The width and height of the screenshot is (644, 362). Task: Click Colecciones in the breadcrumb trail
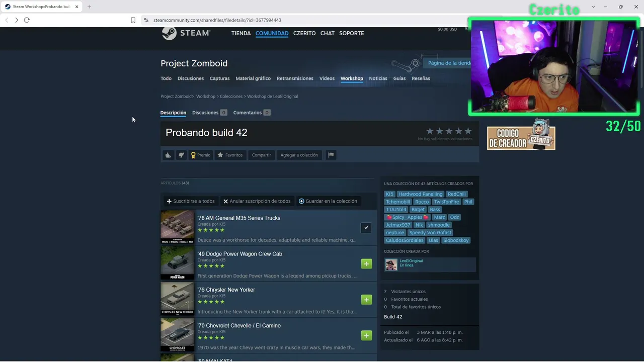click(x=231, y=97)
